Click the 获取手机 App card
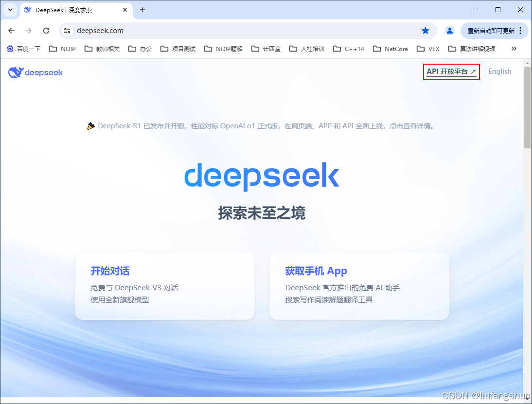This screenshot has height=404, width=532. point(359,286)
